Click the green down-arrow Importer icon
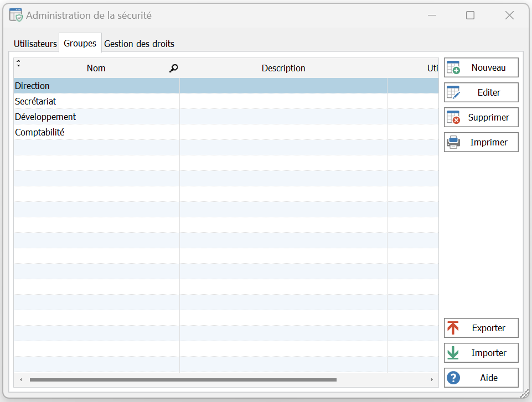532x402 pixels. coord(453,353)
